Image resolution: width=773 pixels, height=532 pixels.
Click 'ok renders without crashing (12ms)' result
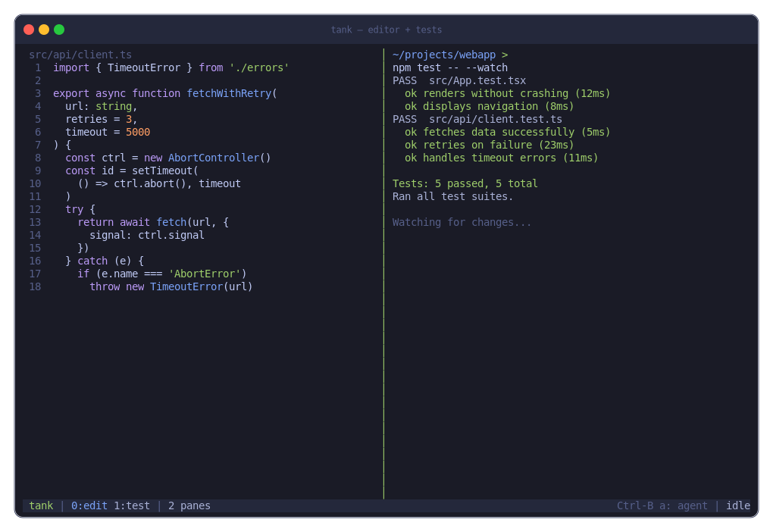pos(507,93)
